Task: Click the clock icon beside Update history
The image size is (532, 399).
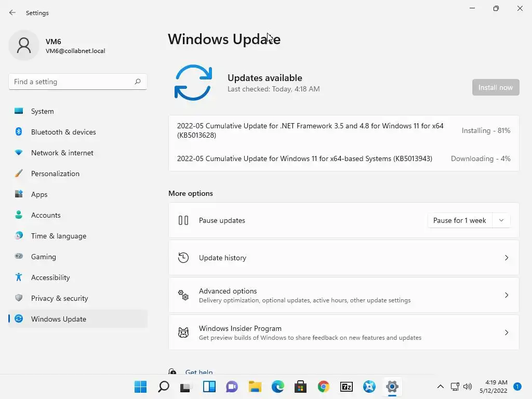Action: (x=183, y=258)
